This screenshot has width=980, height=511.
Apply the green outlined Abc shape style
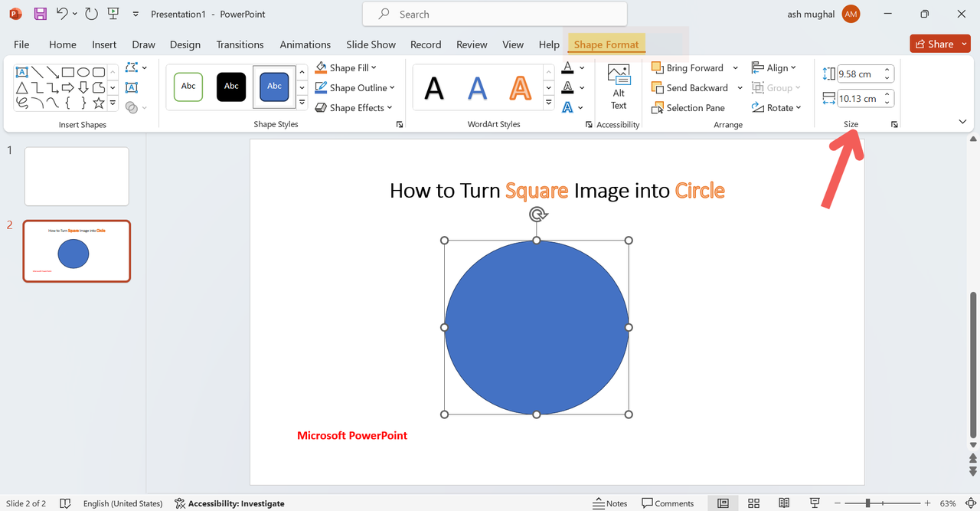[188, 87]
